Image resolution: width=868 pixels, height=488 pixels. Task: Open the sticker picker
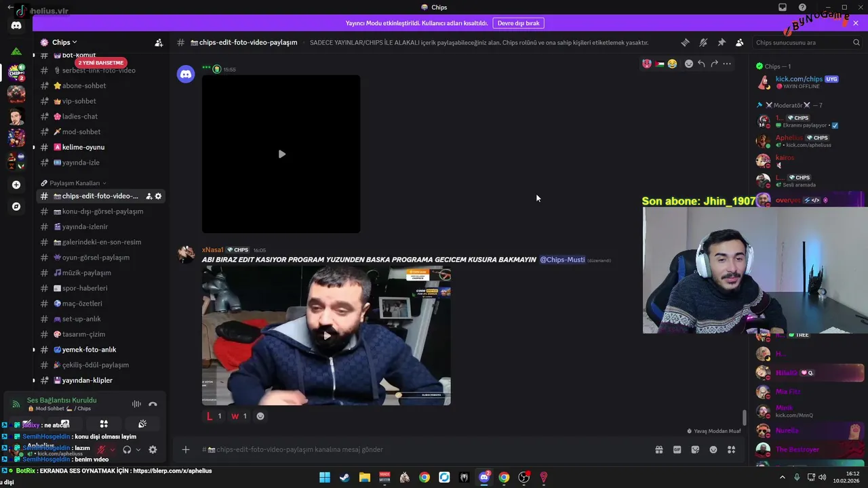click(695, 449)
